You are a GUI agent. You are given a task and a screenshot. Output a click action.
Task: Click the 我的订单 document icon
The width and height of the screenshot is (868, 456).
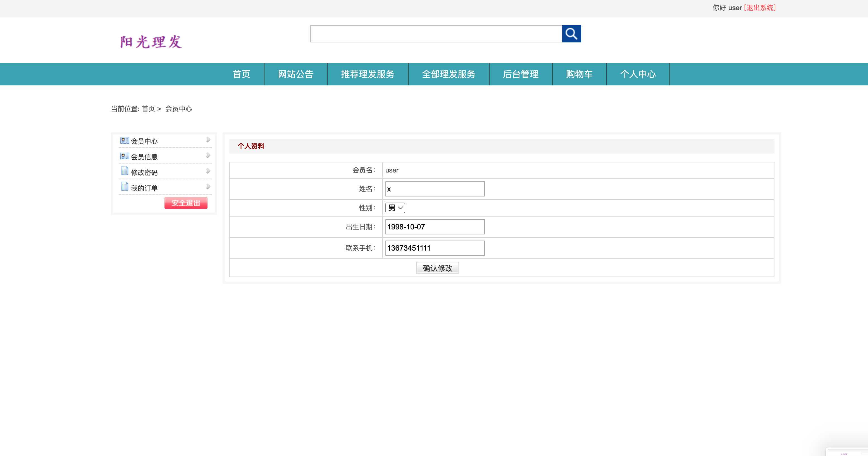[x=124, y=186]
